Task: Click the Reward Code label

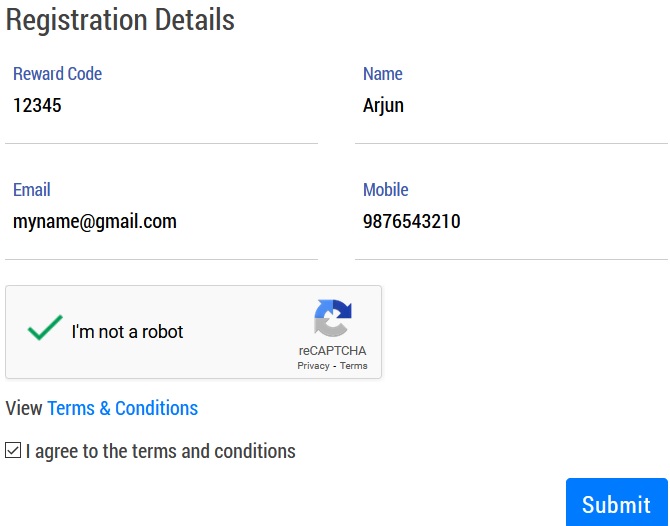Action: click(x=57, y=74)
